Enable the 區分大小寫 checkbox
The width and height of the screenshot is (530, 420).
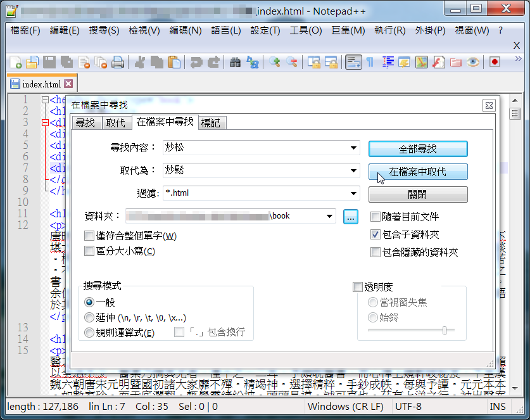(89, 251)
